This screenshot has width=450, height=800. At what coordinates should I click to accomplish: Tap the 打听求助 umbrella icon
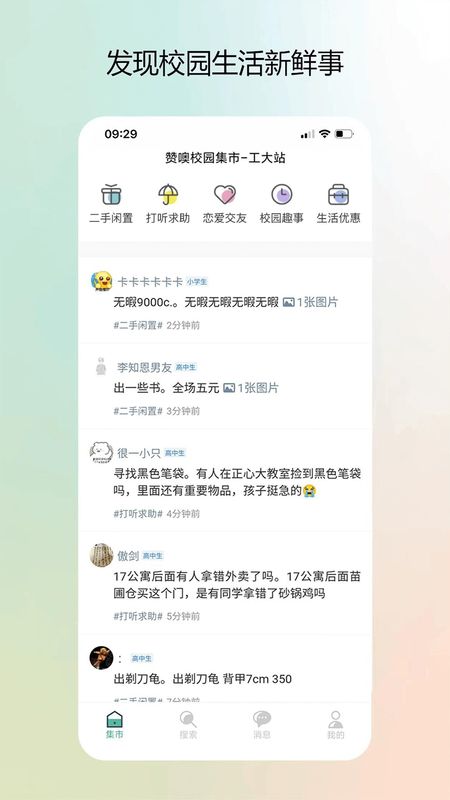point(168,194)
